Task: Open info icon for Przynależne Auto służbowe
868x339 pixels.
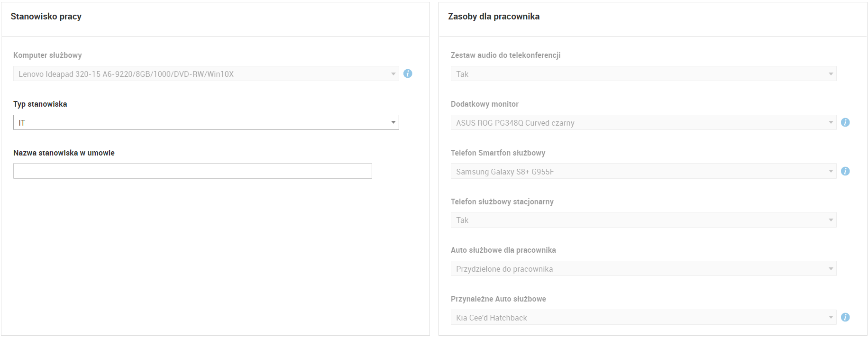Action: [845, 317]
